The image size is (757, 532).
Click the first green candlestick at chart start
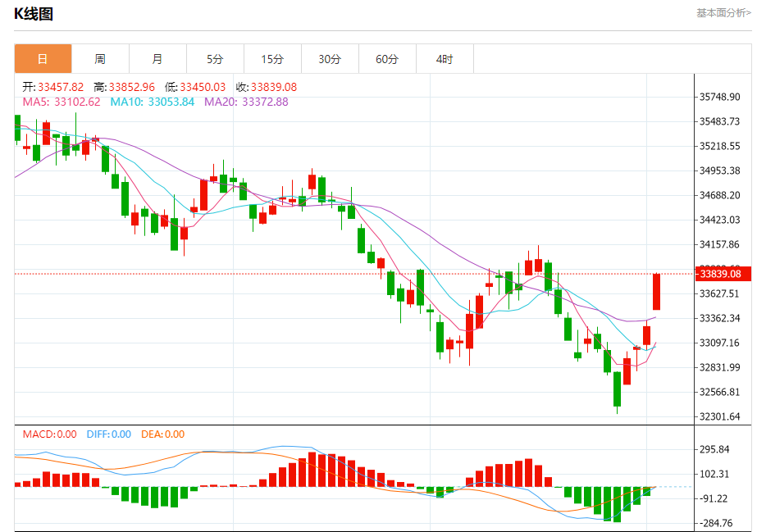[x=18, y=128]
